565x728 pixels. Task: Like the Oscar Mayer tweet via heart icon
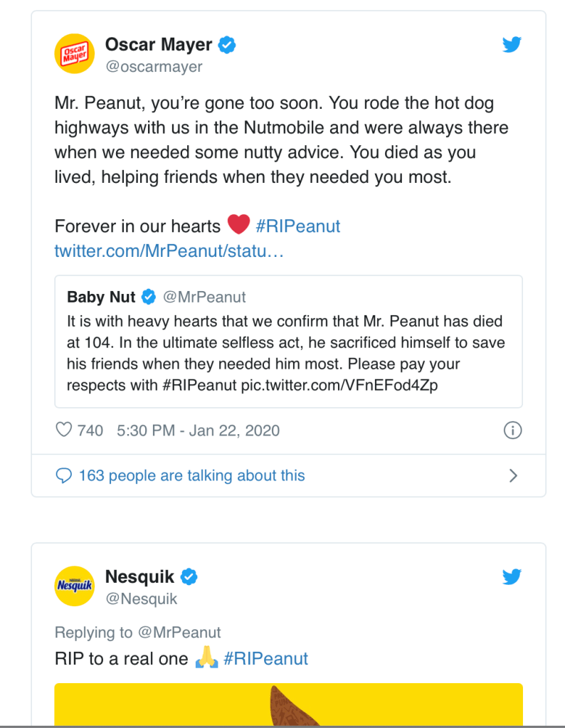pyautogui.click(x=64, y=430)
